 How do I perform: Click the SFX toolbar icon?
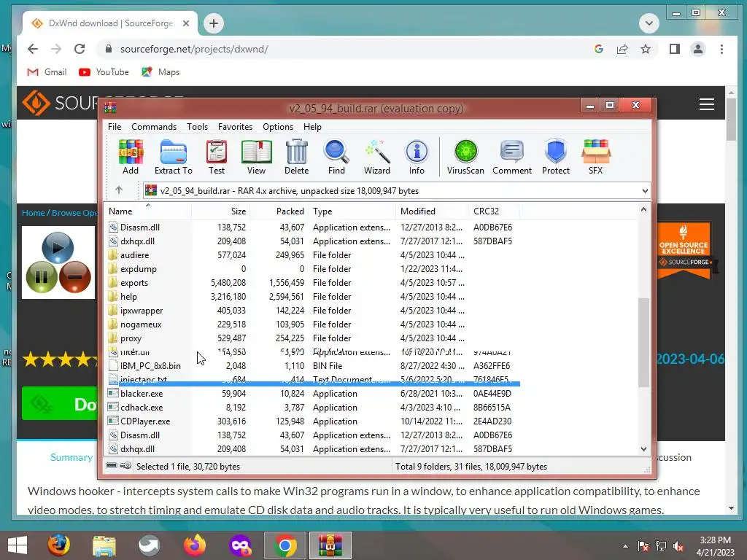point(595,157)
